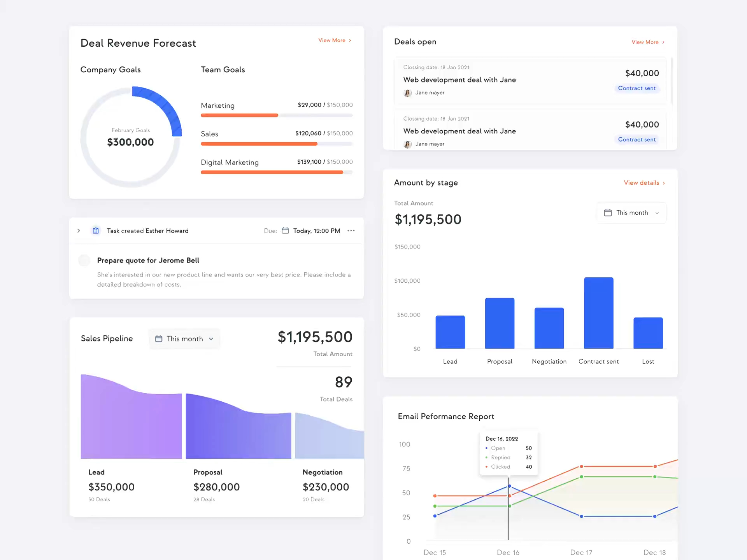This screenshot has height=560, width=747.
Task: Click the Dec 16 Open data point on the email chart
Action: 509,486
